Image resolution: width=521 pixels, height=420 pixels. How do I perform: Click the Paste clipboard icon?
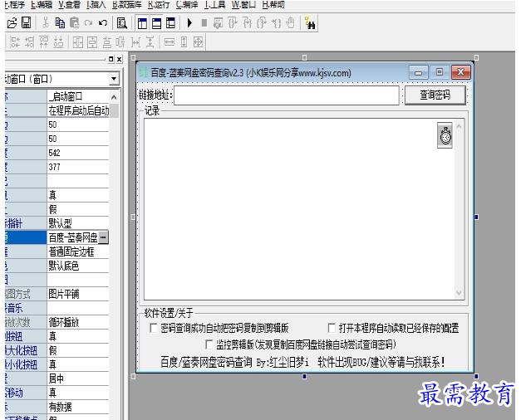pos(75,23)
